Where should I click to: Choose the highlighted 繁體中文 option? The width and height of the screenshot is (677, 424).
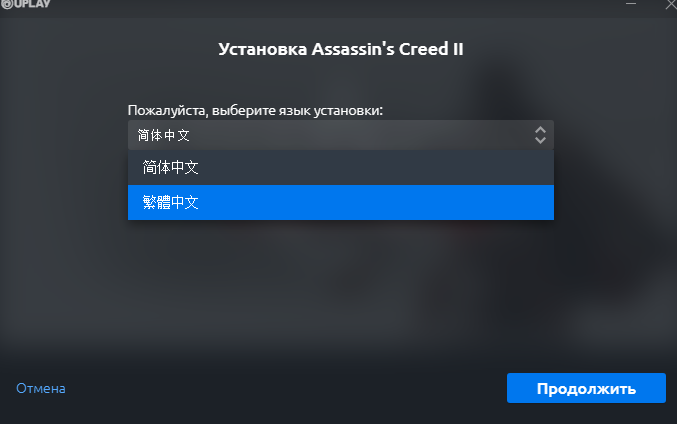point(341,203)
